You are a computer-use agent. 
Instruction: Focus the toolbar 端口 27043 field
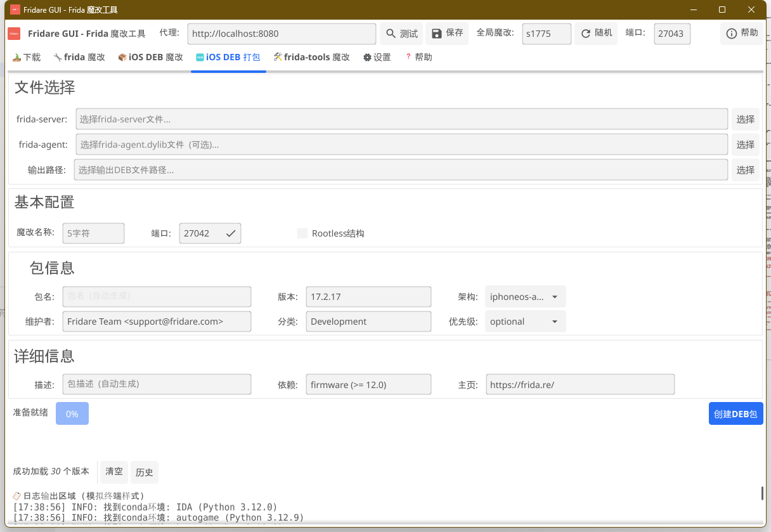[672, 34]
